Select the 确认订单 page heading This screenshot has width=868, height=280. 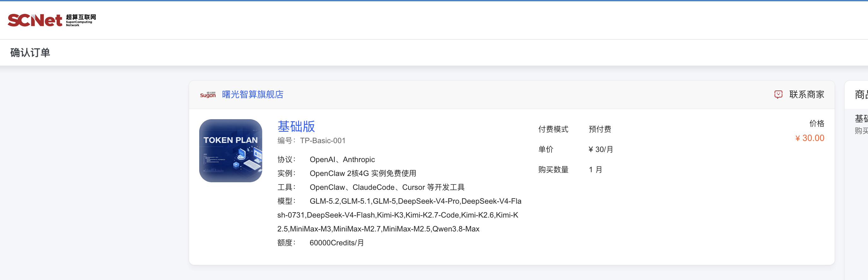click(x=30, y=53)
